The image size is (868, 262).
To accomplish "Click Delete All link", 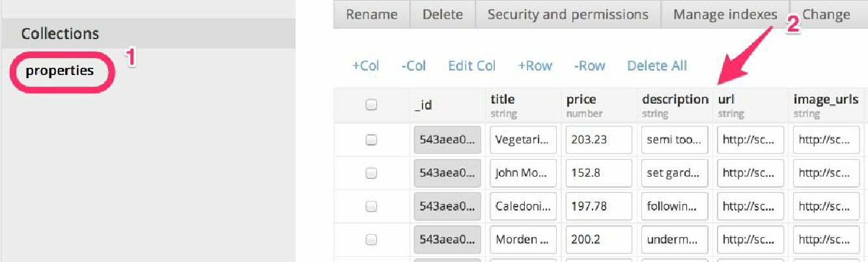I will click(657, 66).
